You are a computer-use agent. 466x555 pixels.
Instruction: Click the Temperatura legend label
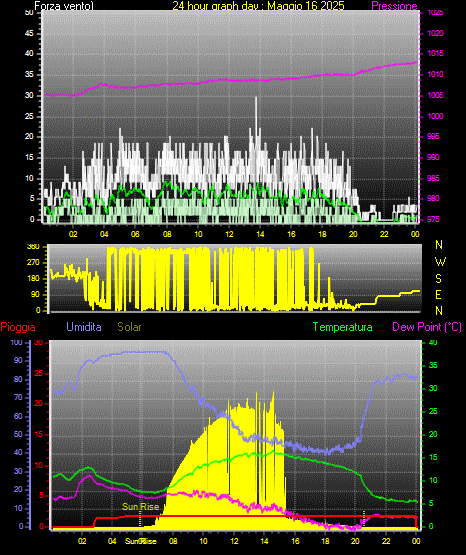[x=343, y=327]
